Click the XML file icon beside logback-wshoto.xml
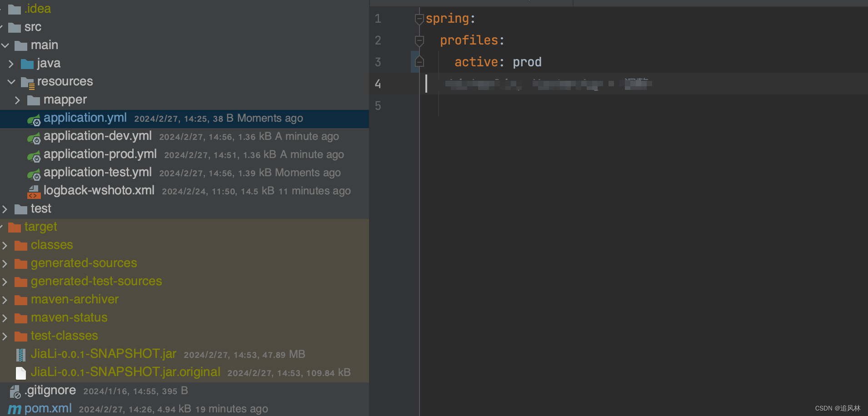The image size is (868, 416). point(34,191)
